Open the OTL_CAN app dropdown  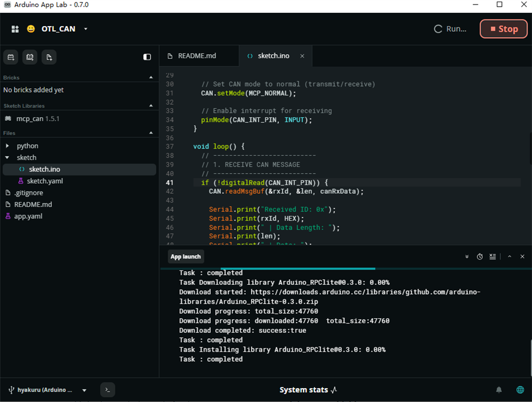(x=85, y=29)
